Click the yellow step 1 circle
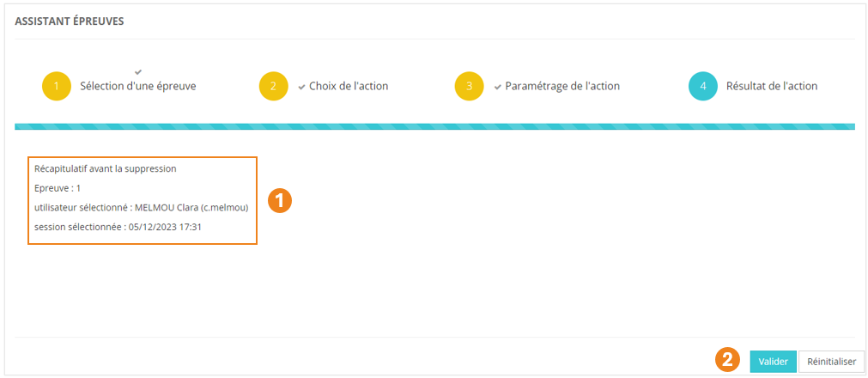 click(56, 87)
